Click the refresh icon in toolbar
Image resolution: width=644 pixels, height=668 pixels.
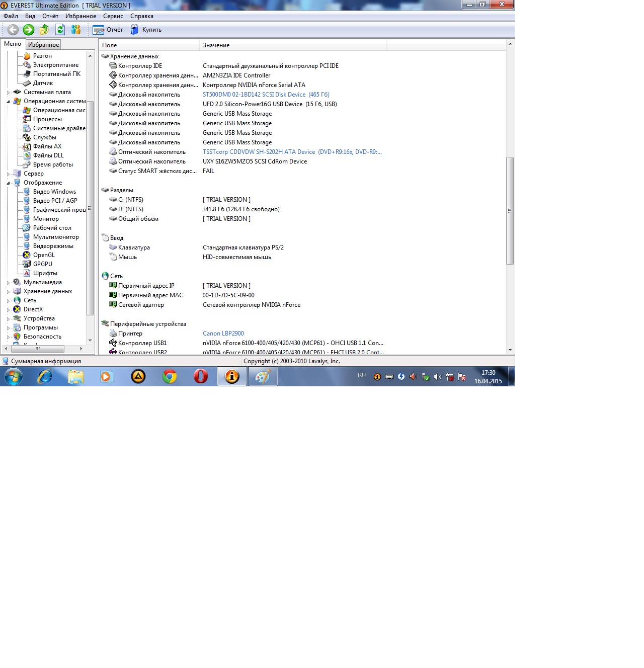60,30
